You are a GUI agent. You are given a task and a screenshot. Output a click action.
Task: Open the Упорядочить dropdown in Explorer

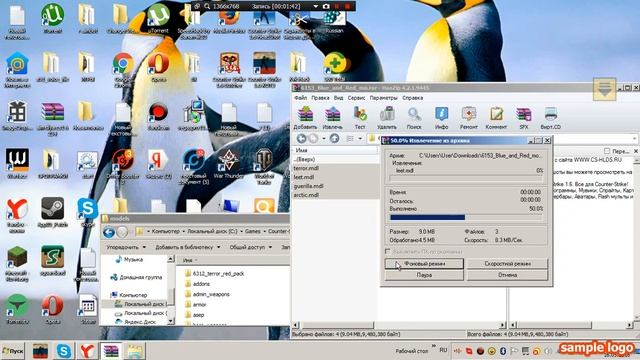coord(126,247)
